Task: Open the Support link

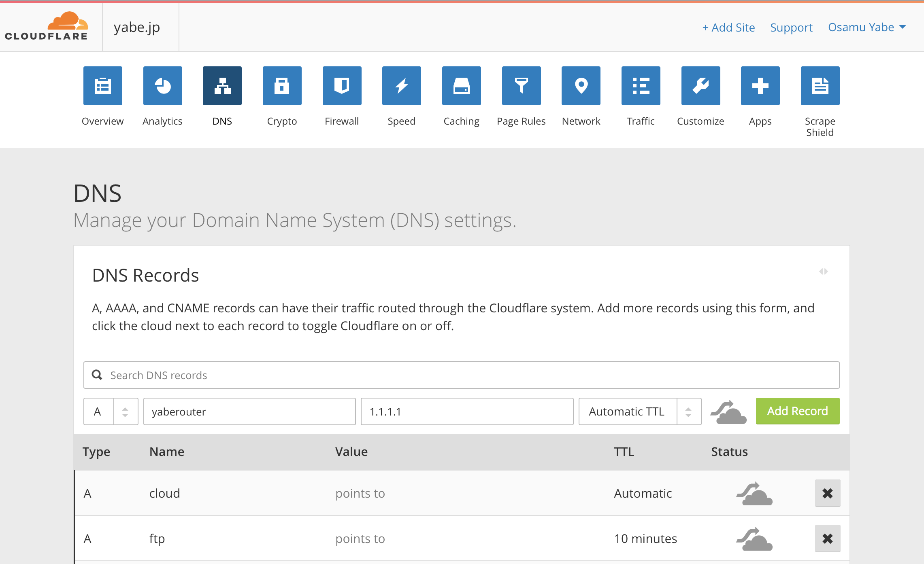Action: click(791, 28)
